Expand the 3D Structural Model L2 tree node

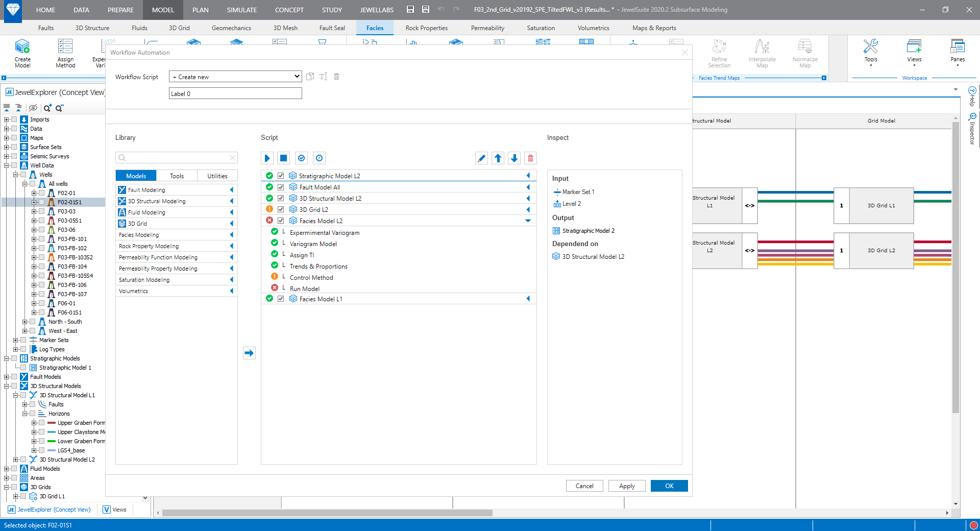tap(16, 460)
